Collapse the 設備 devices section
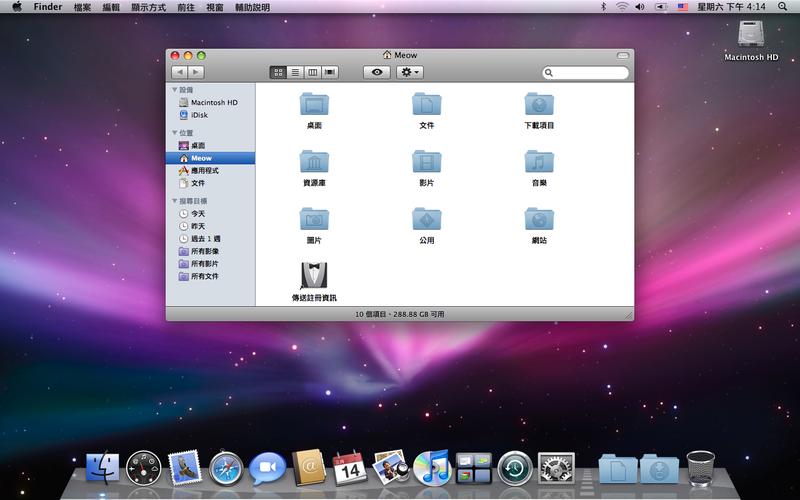This screenshot has height=500, width=800. (x=174, y=90)
